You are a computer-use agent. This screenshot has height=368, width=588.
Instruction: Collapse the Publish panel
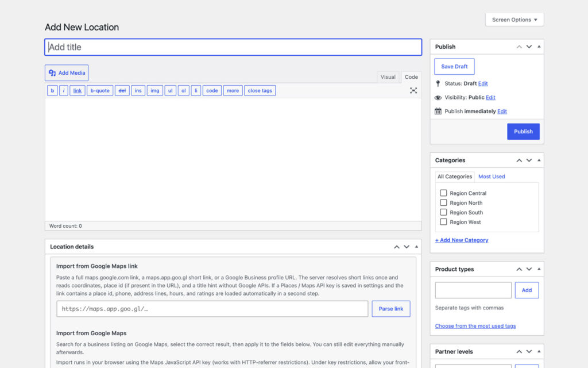(x=539, y=47)
